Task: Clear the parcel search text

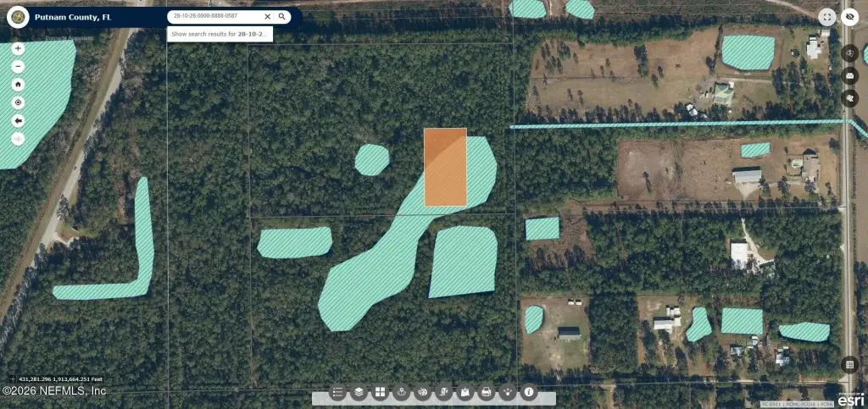Action: [268, 16]
